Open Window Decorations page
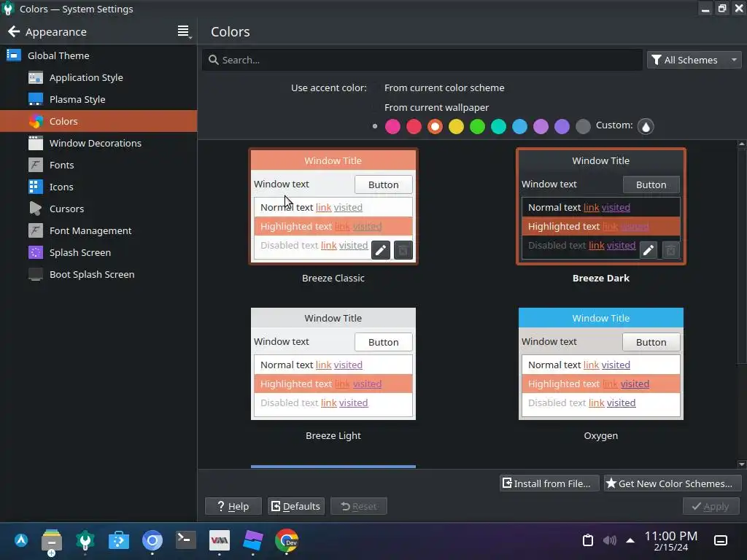 pos(98,143)
